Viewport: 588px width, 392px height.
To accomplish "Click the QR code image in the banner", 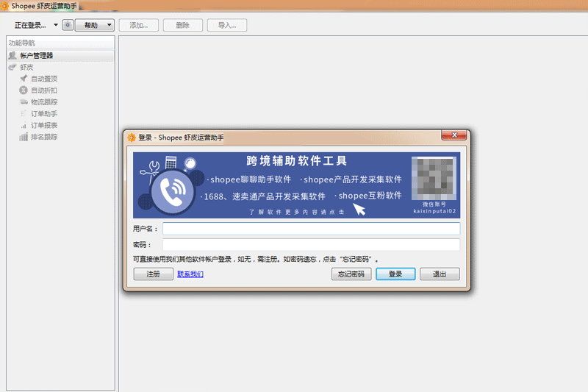I will pyautogui.click(x=434, y=178).
